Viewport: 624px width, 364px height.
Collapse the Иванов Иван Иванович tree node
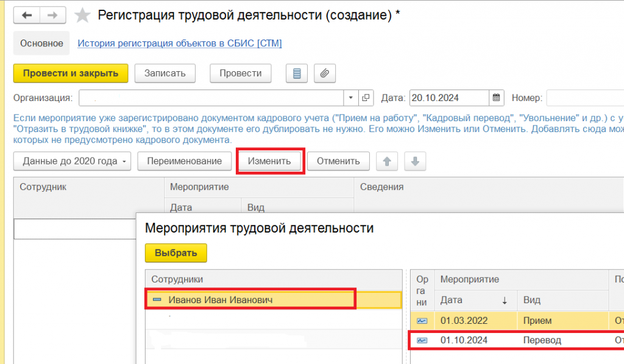[157, 299]
